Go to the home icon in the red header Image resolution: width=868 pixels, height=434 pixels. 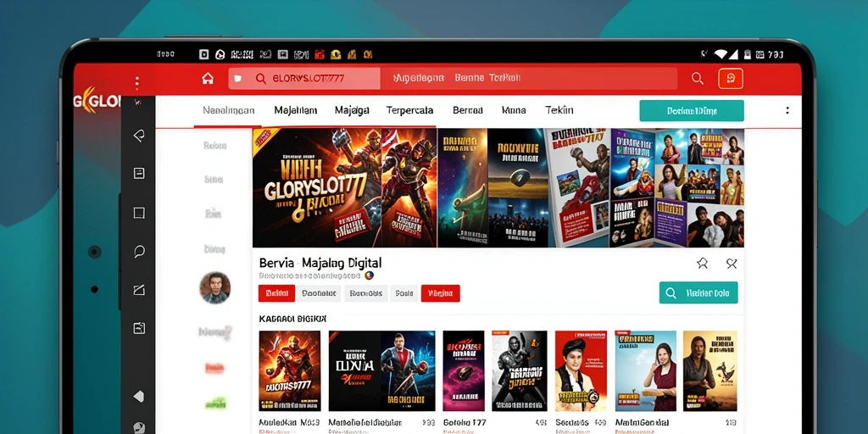click(x=208, y=79)
